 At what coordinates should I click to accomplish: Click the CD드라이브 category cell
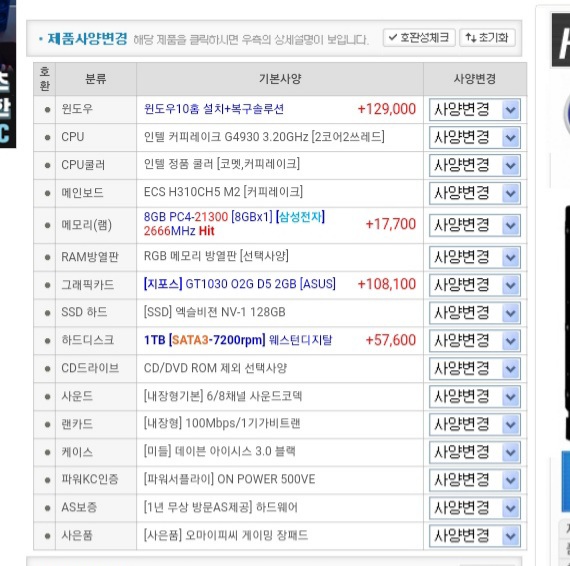point(96,369)
